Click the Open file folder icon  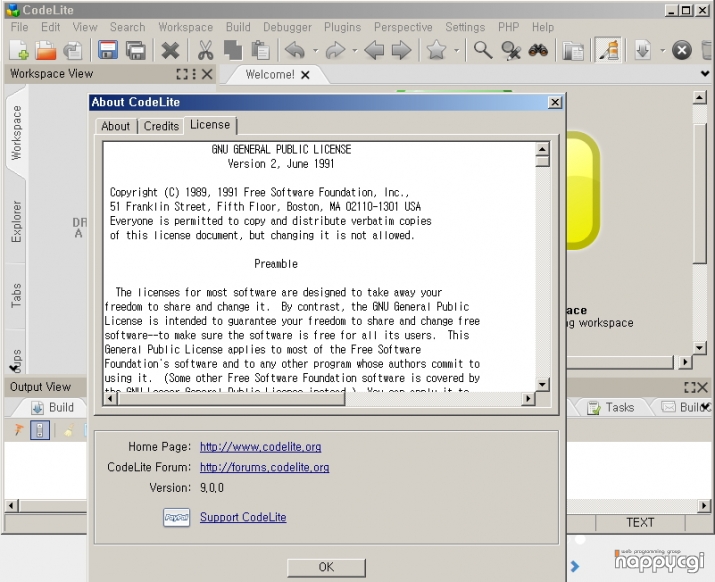(46, 50)
